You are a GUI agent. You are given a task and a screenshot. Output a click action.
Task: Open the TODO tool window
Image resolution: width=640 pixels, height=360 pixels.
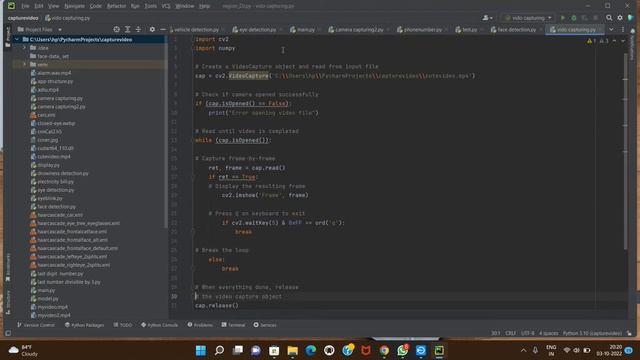click(x=123, y=325)
